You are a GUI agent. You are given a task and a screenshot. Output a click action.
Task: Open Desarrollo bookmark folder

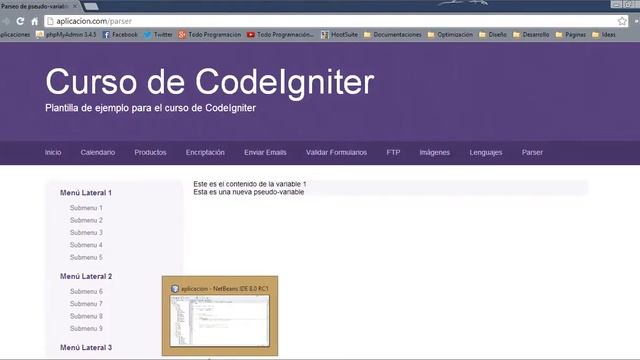[531, 35]
